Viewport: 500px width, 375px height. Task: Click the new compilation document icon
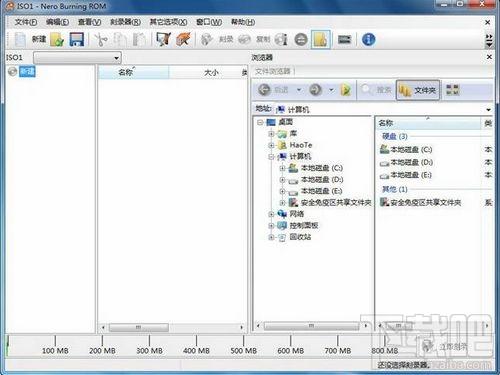pos(21,39)
